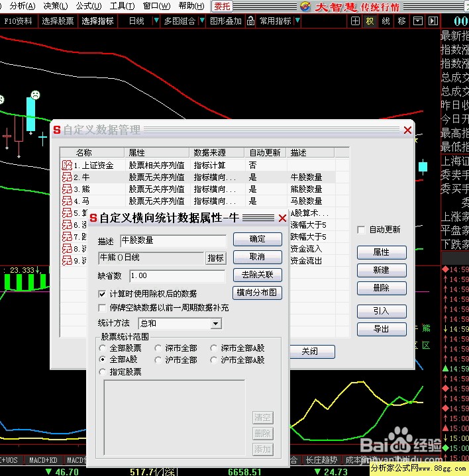Image resolution: width=469 pixels, height=476 pixels.
Task: Click the MACD+KD indicator tab
Action: 43,460
